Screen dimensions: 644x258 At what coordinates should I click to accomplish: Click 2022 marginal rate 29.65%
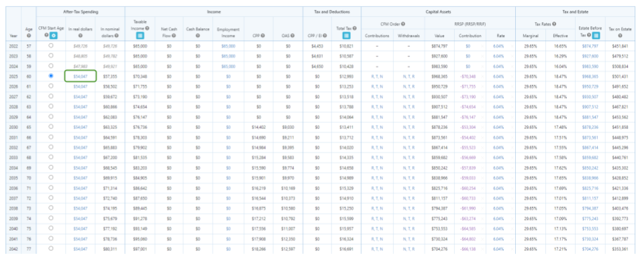[x=531, y=46]
